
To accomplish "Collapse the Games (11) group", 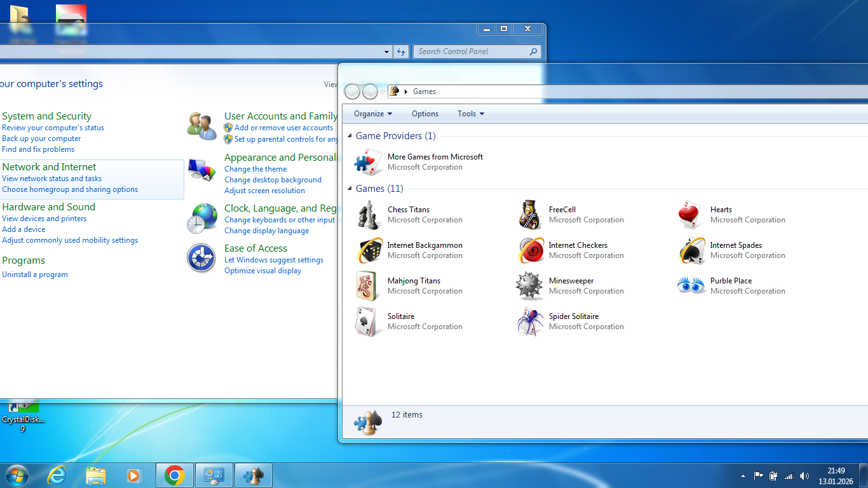I will pyautogui.click(x=349, y=189).
